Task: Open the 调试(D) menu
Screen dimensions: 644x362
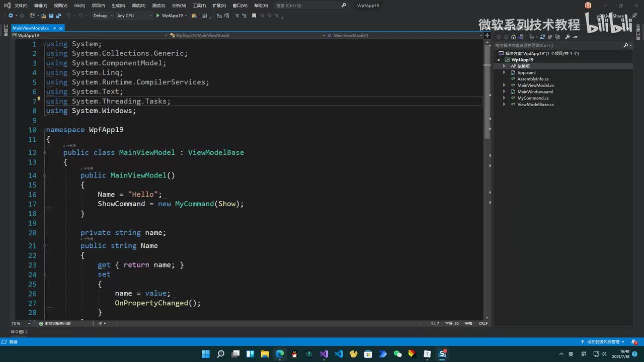Action: tap(138, 6)
